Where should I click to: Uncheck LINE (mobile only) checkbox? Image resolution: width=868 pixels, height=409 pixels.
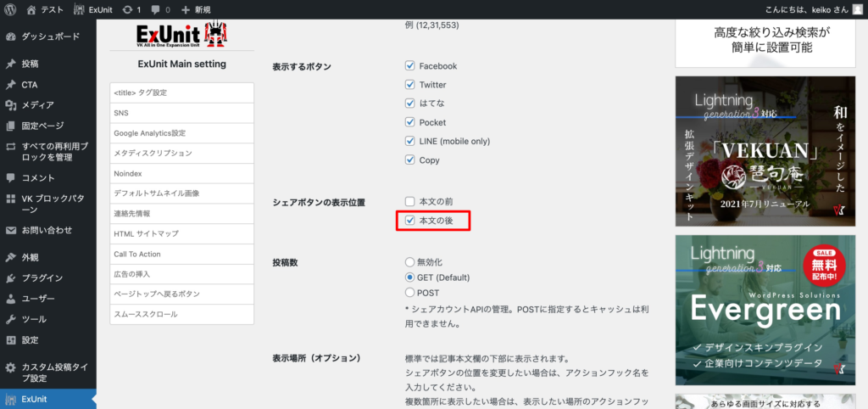[x=410, y=141]
